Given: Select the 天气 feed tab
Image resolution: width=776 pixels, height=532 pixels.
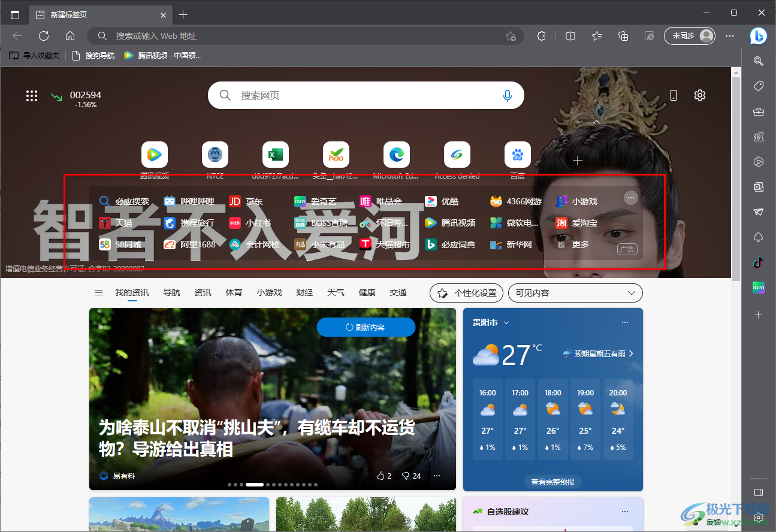Looking at the screenshot, I should coord(336,293).
